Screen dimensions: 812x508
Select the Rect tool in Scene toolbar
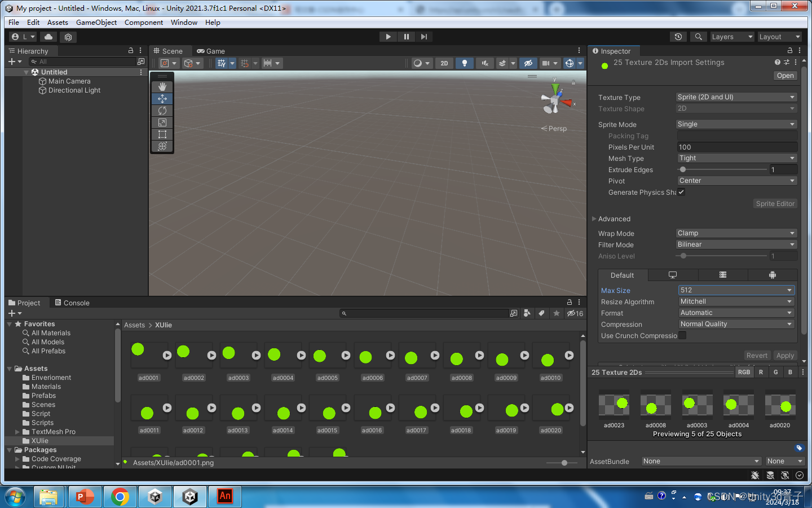click(162, 134)
